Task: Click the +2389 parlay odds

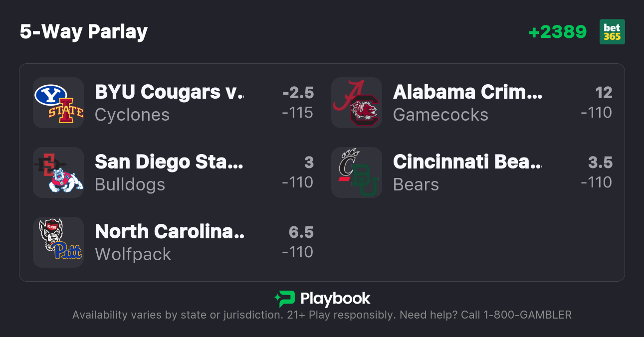Action: click(558, 32)
